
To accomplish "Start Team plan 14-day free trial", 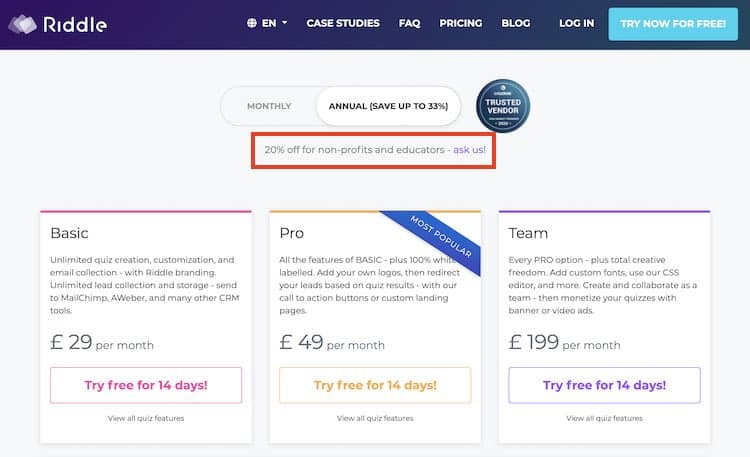I will tap(604, 385).
